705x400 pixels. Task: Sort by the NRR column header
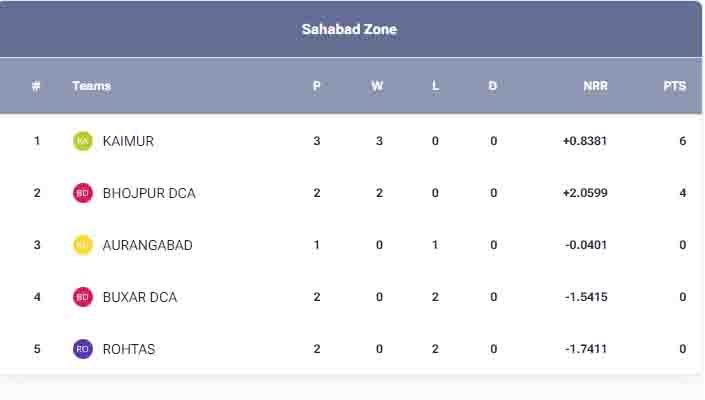(x=595, y=86)
